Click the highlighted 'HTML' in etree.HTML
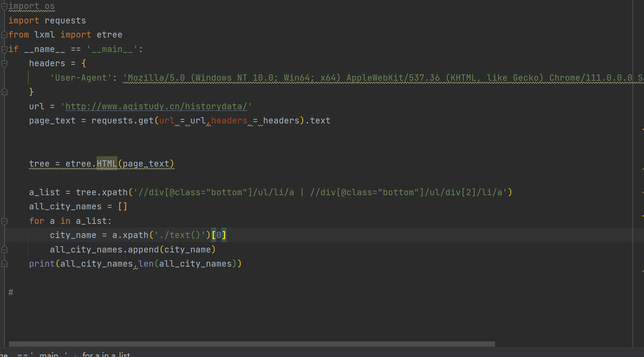 (107, 164)
